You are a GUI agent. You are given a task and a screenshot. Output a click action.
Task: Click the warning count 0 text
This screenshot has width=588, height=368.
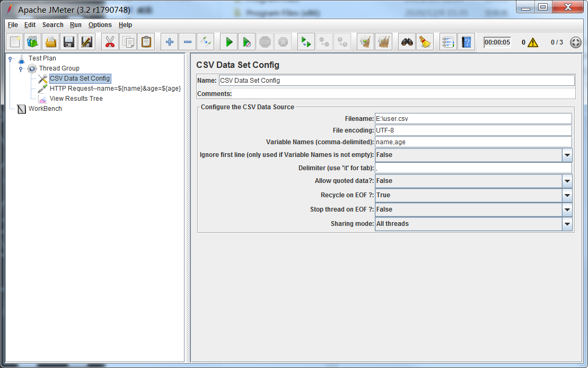(523, 42)
